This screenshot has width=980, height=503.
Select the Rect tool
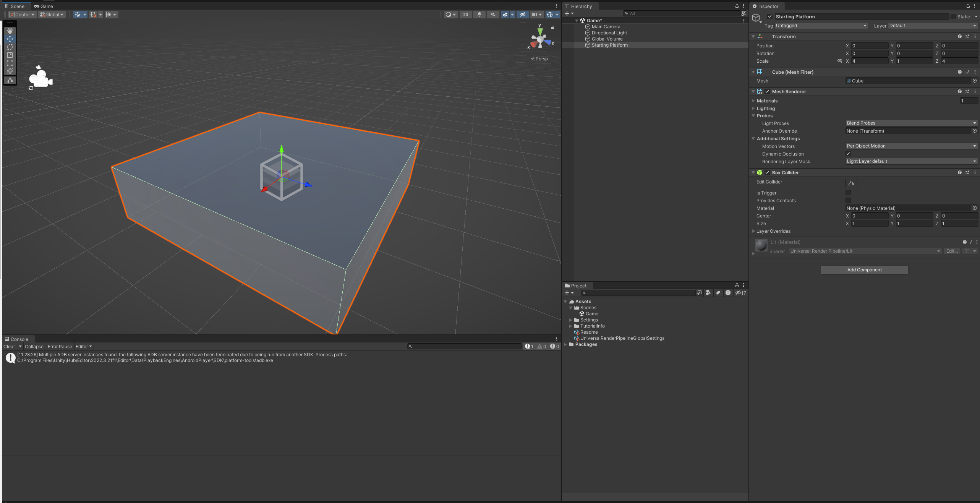(10, 63)
